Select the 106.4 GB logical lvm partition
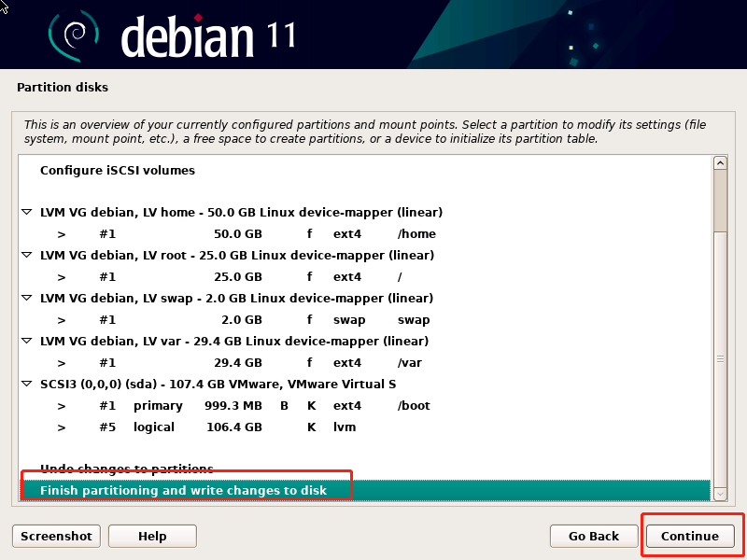The image size is (747, 560). (365, 427)
